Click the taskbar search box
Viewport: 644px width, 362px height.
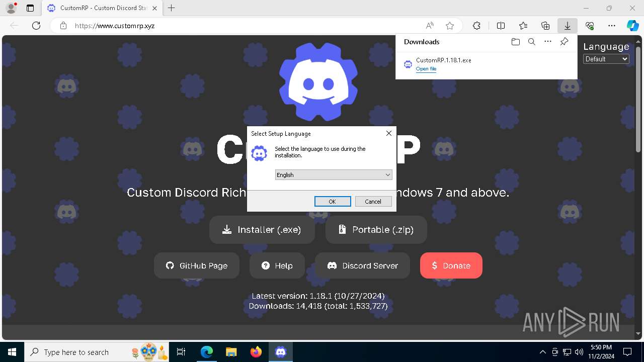tap(97, 352)
